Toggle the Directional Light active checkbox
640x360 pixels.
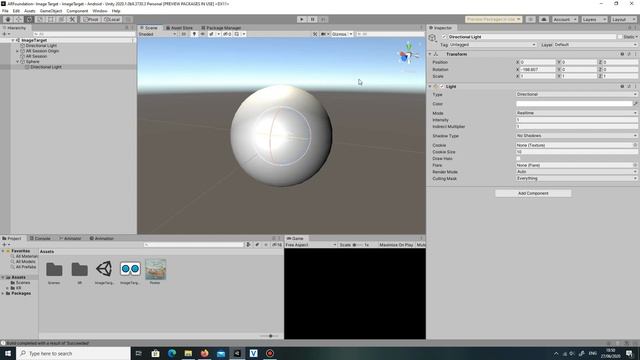pos(444,37)
